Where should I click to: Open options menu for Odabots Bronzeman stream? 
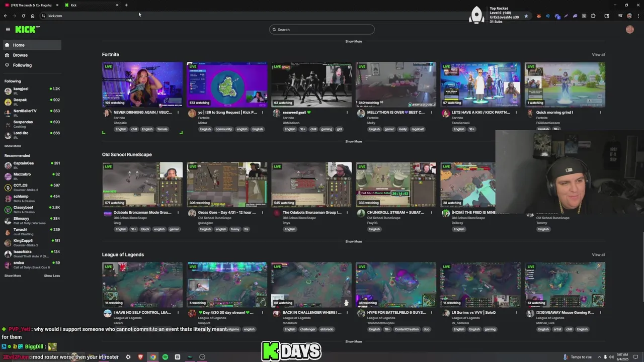[178, 212]
